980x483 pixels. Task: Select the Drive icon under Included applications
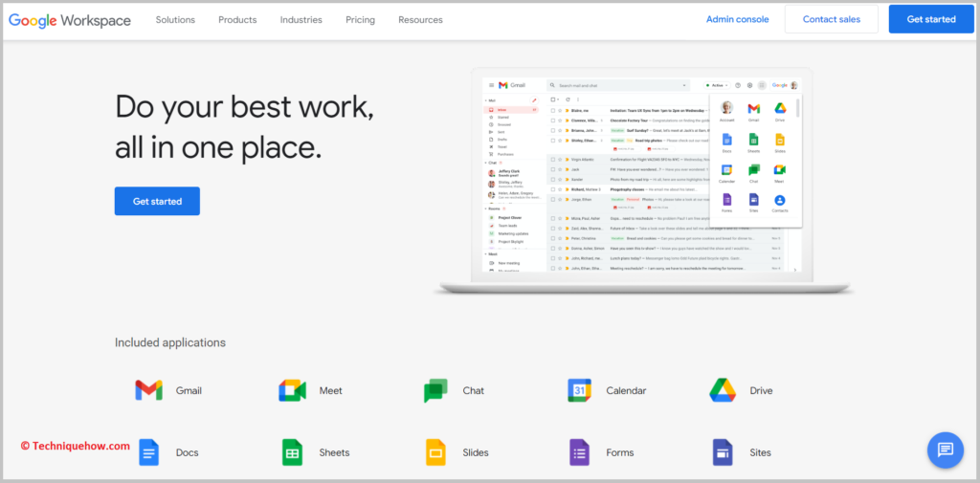click(x=723, y=390)
